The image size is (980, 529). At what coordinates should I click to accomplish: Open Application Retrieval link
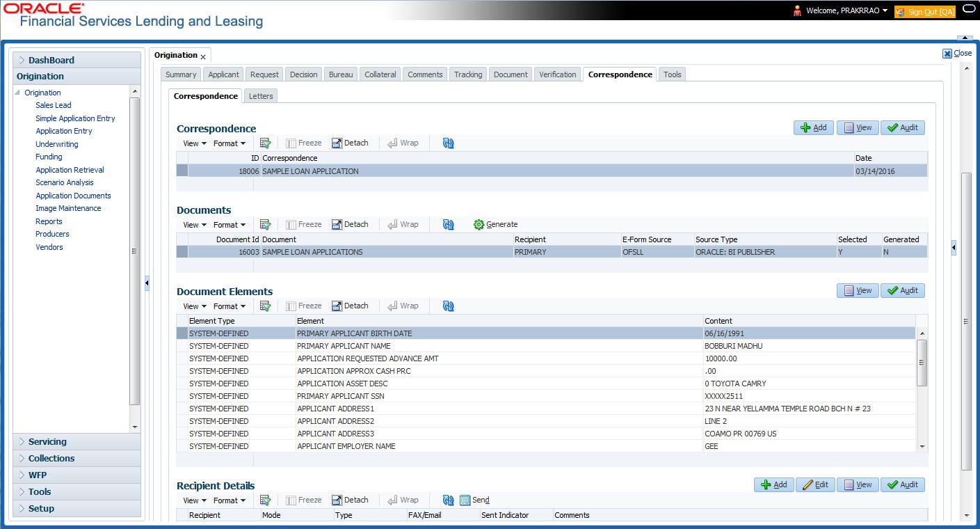(x=70, y=170)
